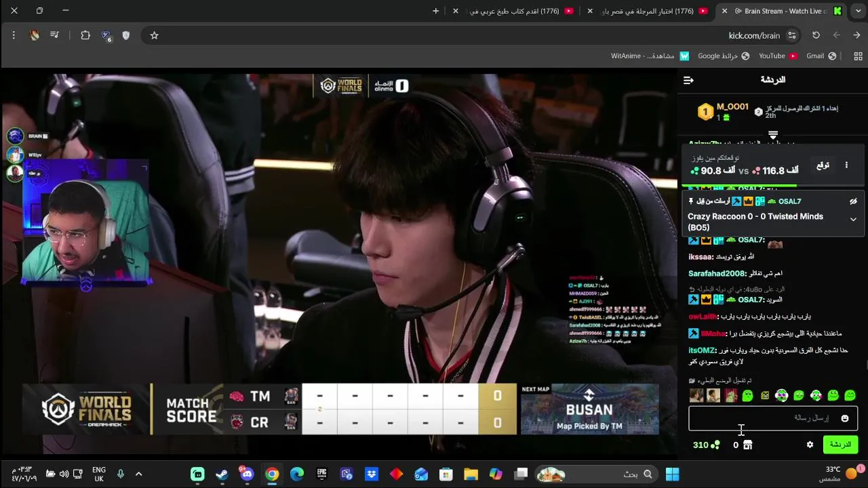Viewport: 868px width, 488px height.
Task: Open chat settings gear icon
Action: 810,445
